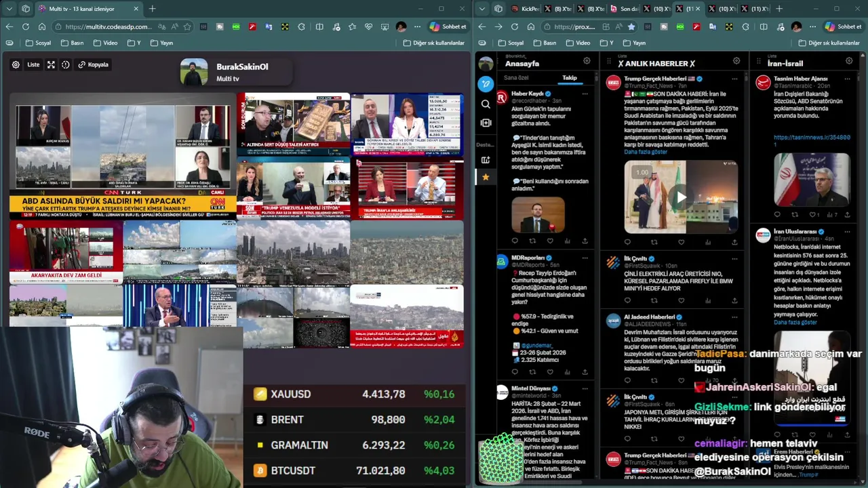Click new post compose button in X Pro
The image size is (868, 488).
486,84
